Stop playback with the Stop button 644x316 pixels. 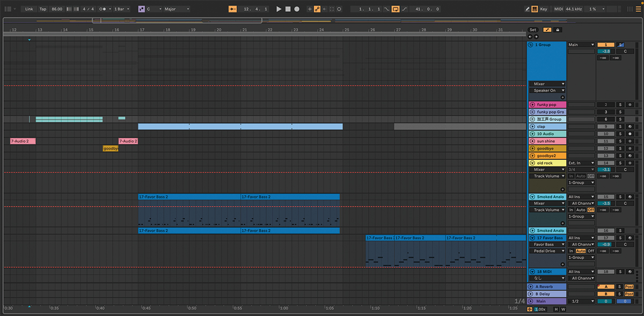click(x=288, y=9)
